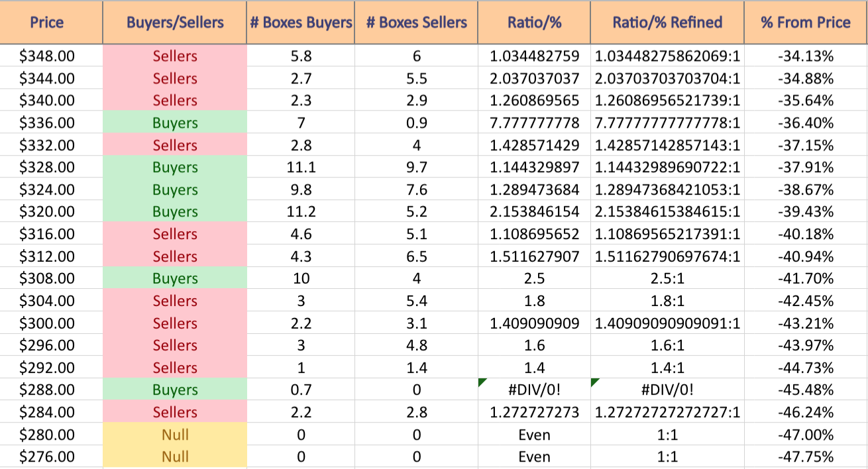
Task: Select the Buyers/Sellers column header
Action: pyautogui.click(x=175, y=22)
